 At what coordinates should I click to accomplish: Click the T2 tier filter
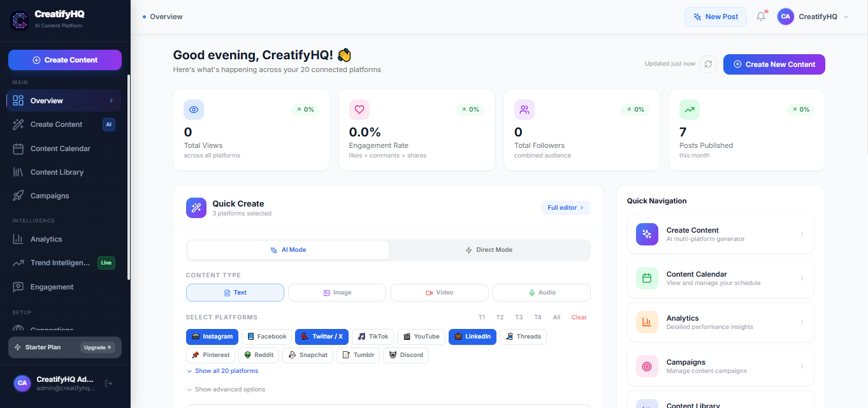pos(500,317)
